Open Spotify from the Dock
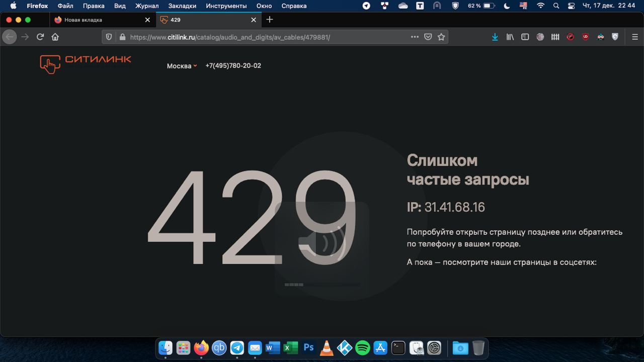 click(x=362, y=347)
